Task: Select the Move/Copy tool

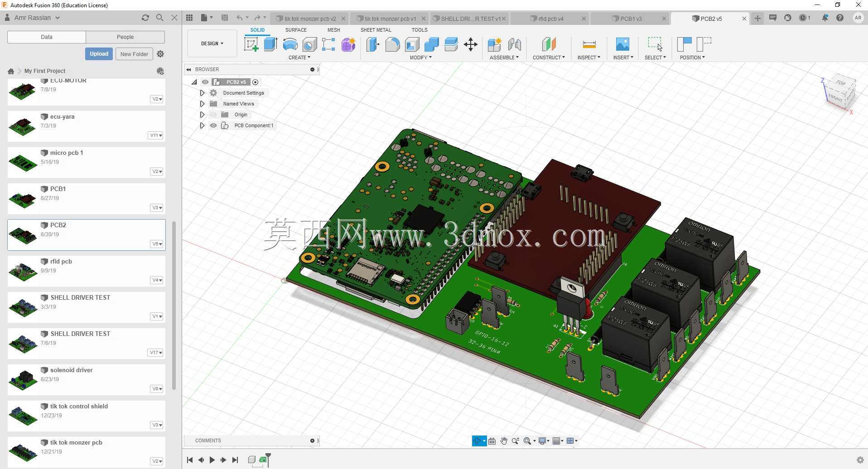Action: (x=471, y=44)
